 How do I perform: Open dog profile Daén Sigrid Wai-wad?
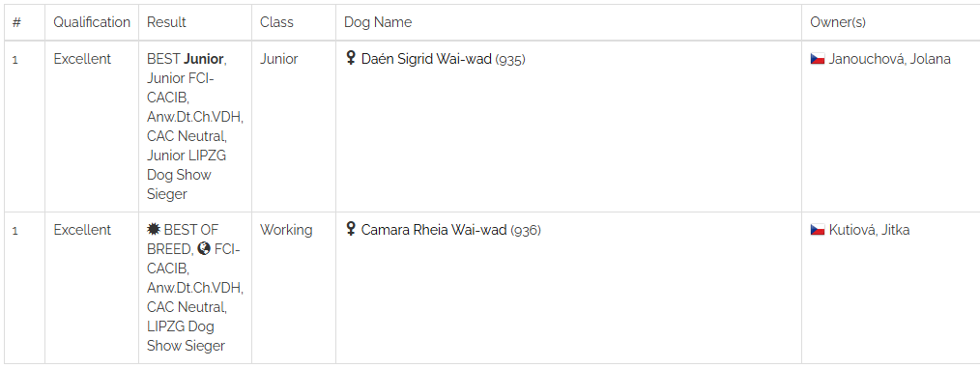coord(426,59)
